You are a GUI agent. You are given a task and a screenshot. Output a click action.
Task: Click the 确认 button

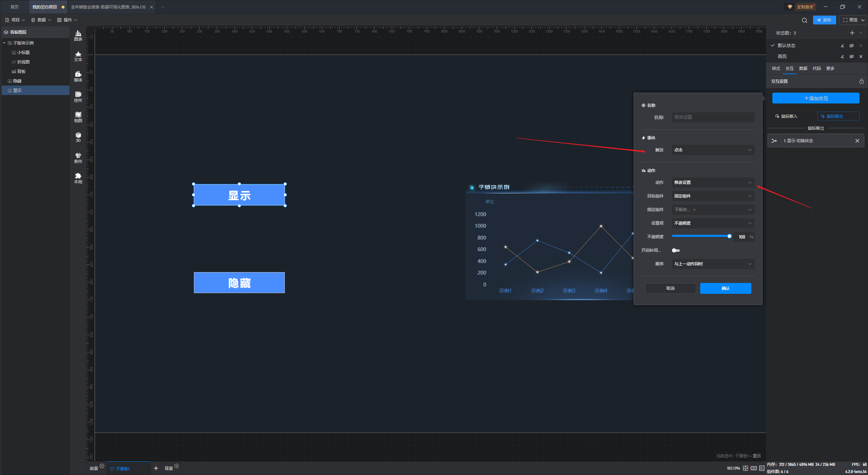point(725,288)
